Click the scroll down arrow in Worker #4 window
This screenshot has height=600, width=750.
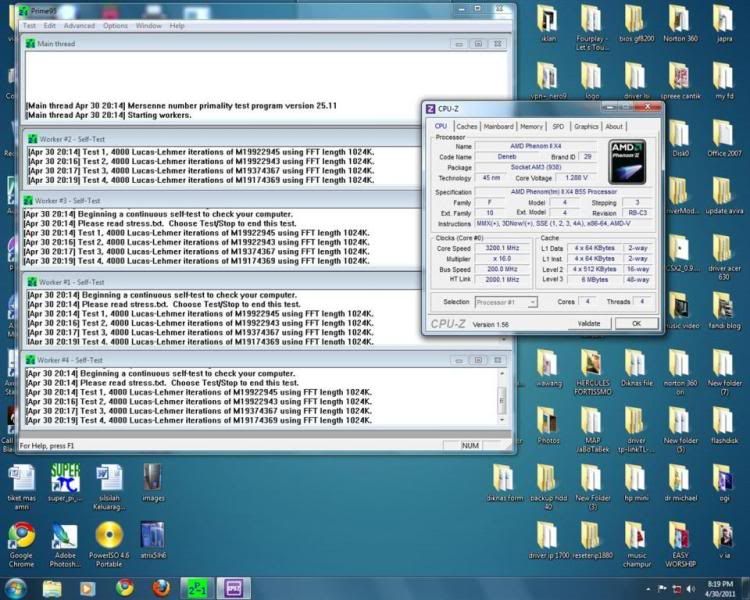pyautogui.click(x=502, y=420)
